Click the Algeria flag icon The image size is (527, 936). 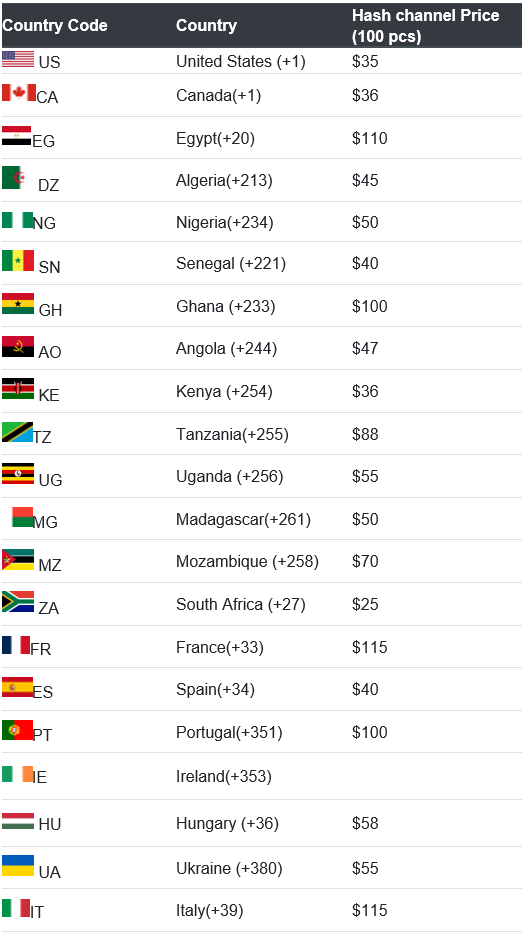tap(13, 178)
